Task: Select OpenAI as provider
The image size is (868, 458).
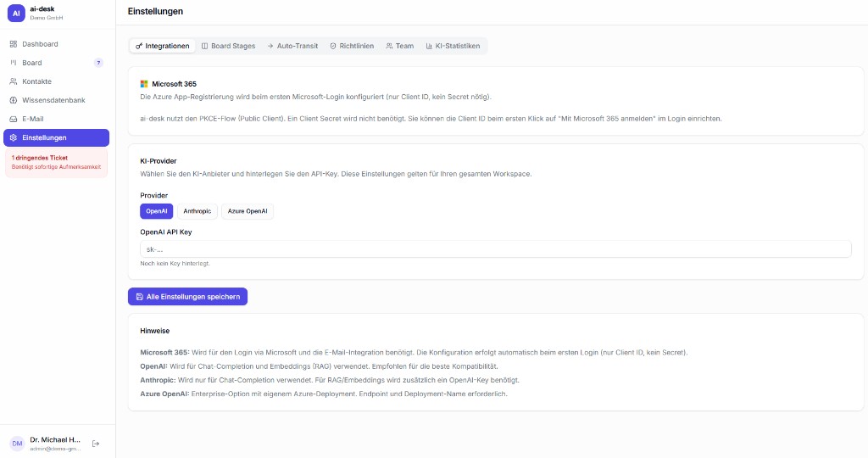Action: tap(156, 211)
